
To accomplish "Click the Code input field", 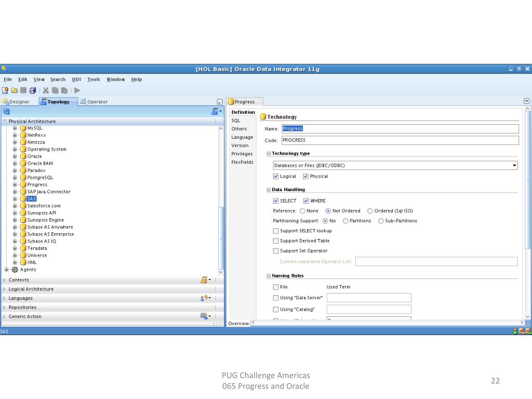I will (400, 140).
